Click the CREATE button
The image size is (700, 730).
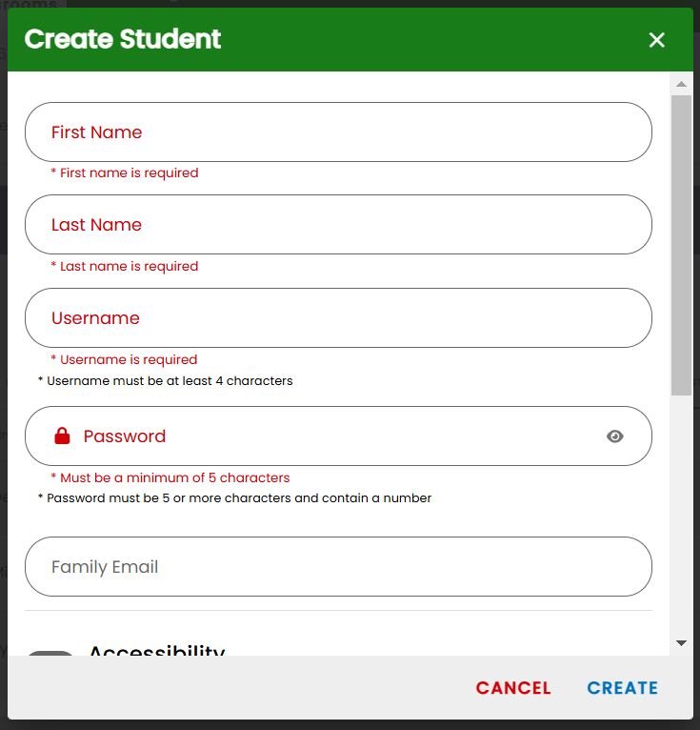click(x=622, y=688)
